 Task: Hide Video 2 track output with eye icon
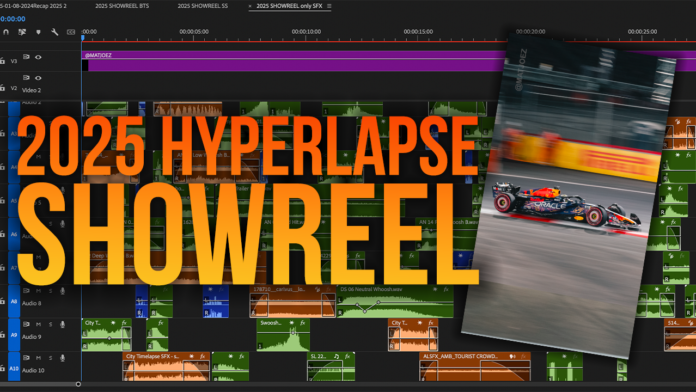click(38, 78)
